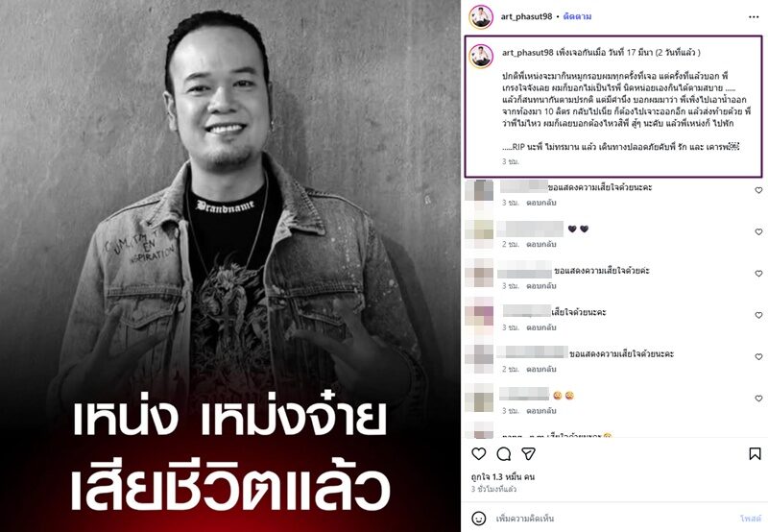
Task: Open the comment speech bubble icon
Action: pyautogui.click(x=503, y=454)
